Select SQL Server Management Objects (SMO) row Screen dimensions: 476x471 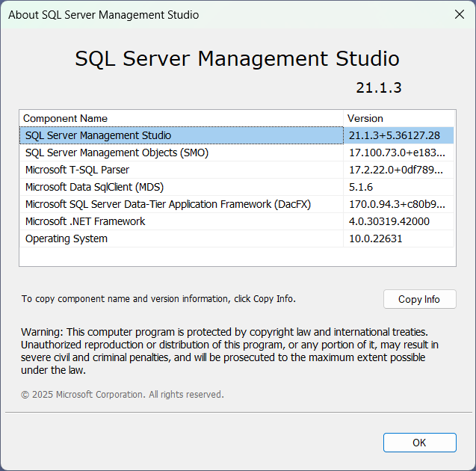click(237, 153)
